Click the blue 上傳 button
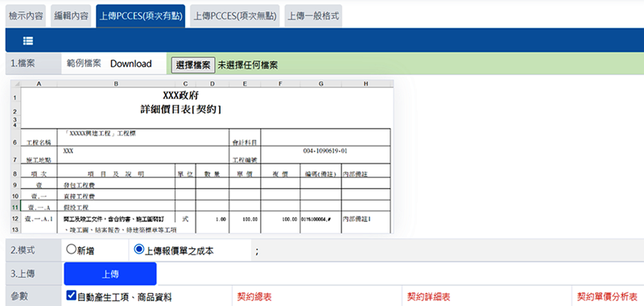The height and width of the screenshot is (306, 644). [110, 274]
